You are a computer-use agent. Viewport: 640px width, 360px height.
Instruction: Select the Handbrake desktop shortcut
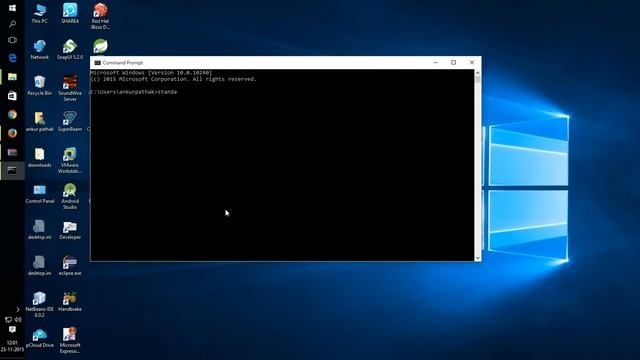[x=70, y=302]
